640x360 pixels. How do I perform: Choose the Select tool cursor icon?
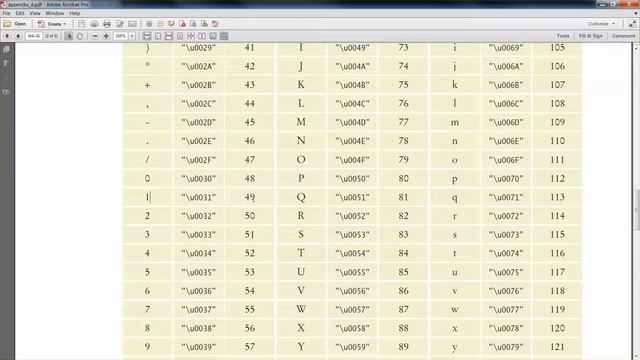point(69,36)
